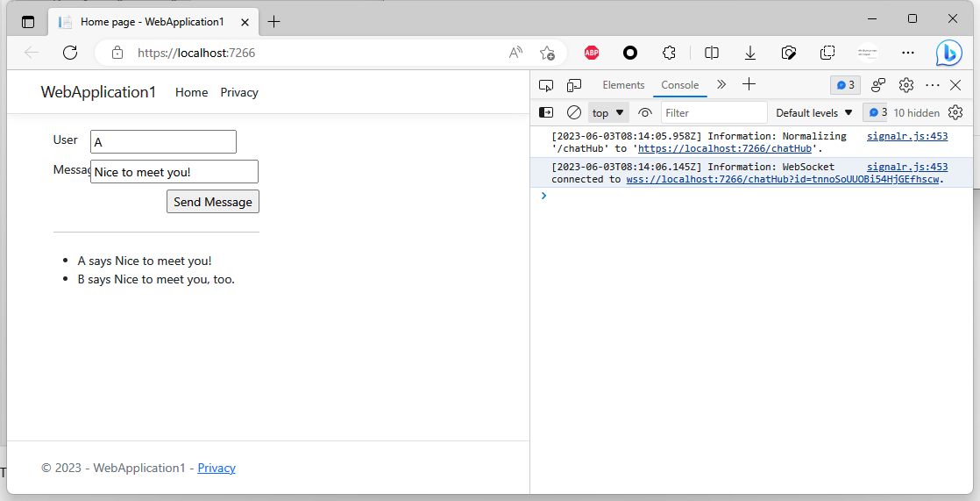Viewport: 980px width, 501px height.
Task: Open DevTools feedback icon
Action: [878, 85]
